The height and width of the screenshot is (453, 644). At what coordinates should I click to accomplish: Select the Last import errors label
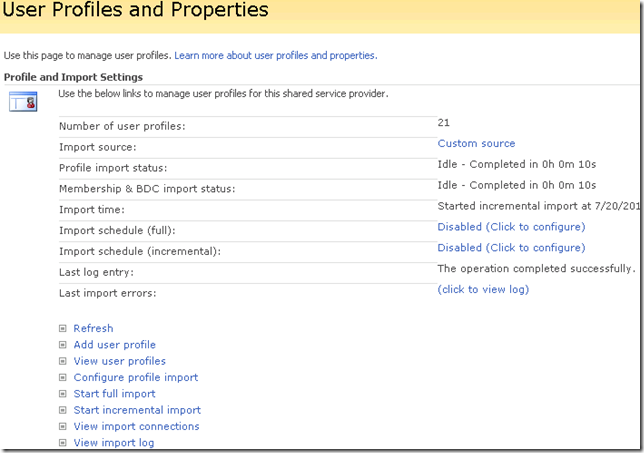tap(108, 293)
